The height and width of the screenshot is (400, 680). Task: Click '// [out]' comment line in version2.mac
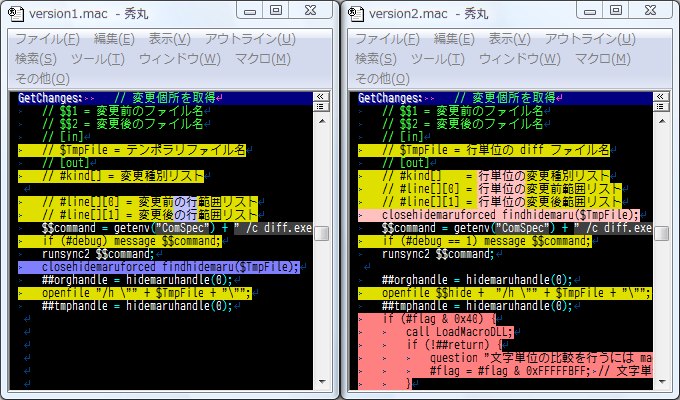click(x=405, y=163)
